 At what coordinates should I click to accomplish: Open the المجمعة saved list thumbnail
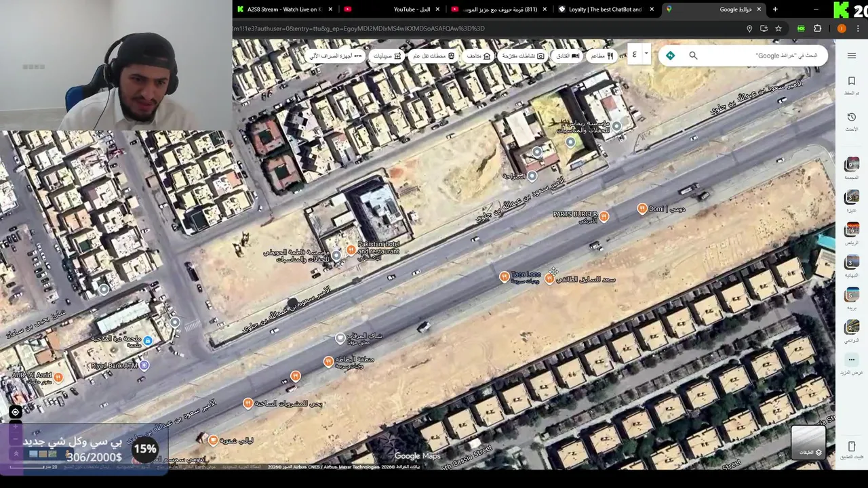point(852,165)
